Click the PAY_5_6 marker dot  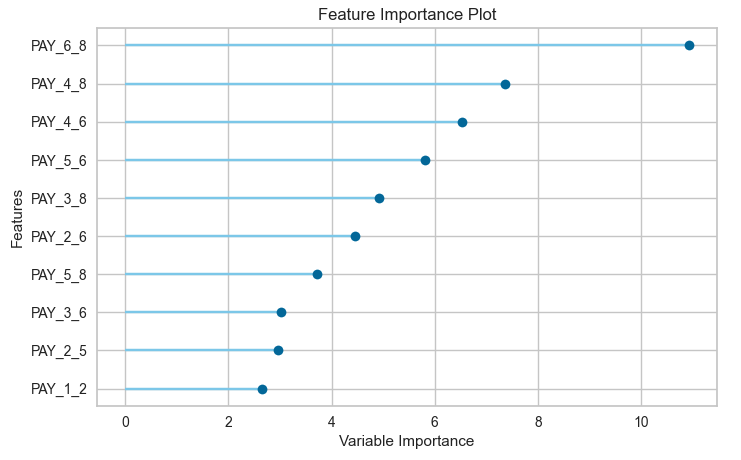425,160
